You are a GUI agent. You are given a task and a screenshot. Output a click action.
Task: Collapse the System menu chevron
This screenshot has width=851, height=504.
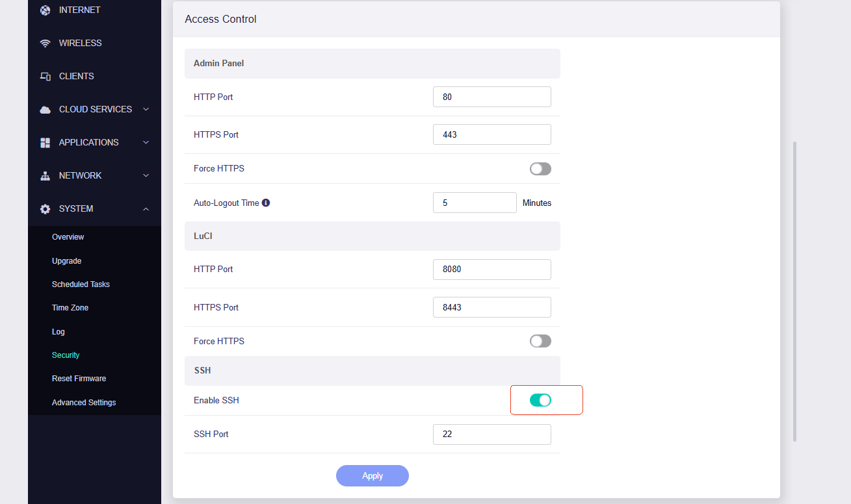point(146,208)
